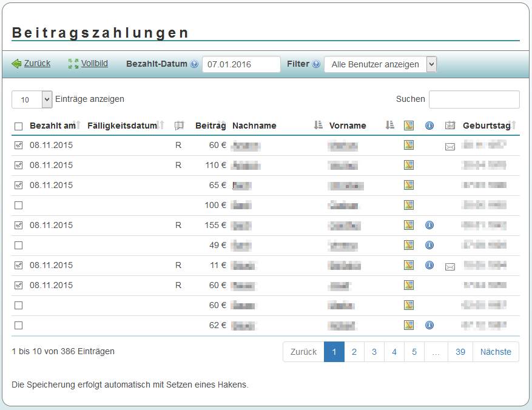The width and height of the screenshot is (532, 410).
Task: Toggle the select-all checkbox in header
Action: [18, 126]
